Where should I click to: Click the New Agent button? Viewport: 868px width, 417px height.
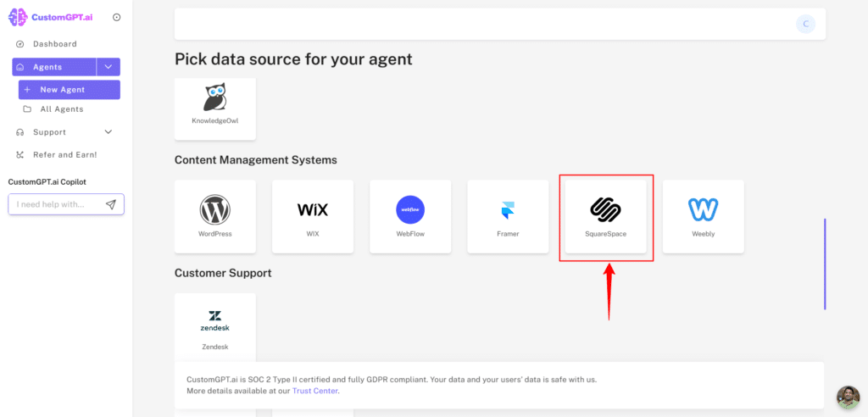click(x=69, y=90)
